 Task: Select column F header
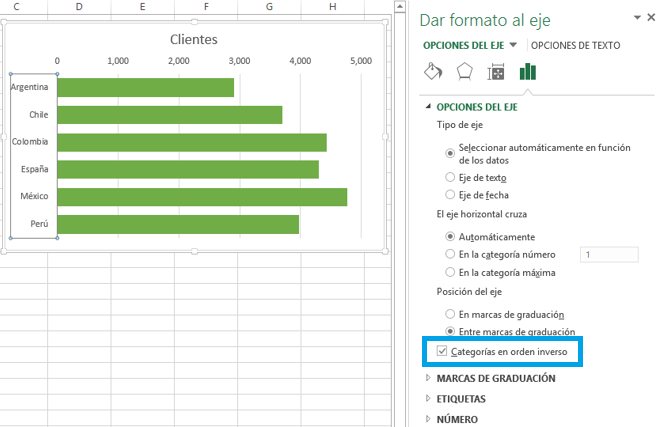[206, 7]
